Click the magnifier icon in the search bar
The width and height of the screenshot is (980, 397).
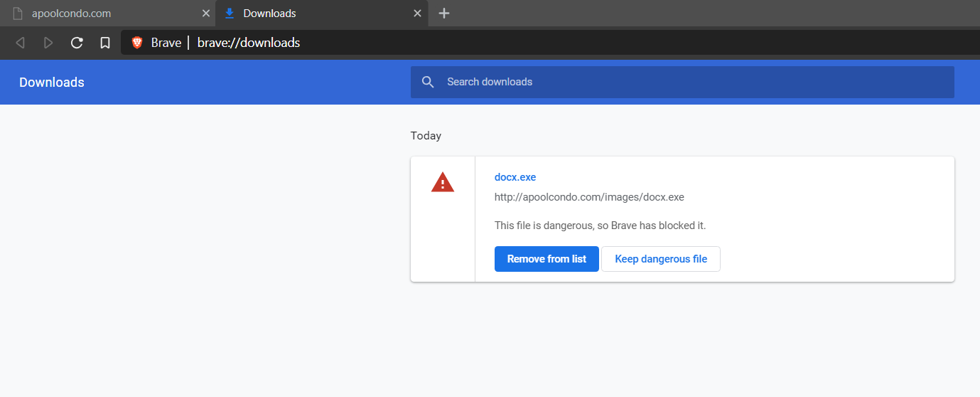(x=428, y=82)
